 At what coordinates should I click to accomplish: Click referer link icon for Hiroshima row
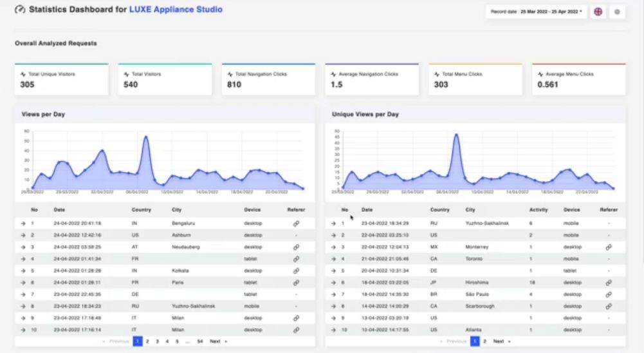(608, 283)
